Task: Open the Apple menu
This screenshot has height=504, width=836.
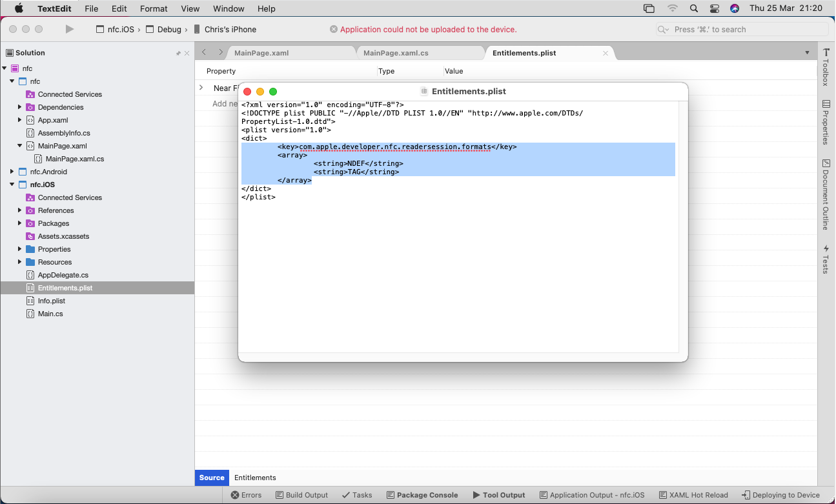Action: pos(19,8)
